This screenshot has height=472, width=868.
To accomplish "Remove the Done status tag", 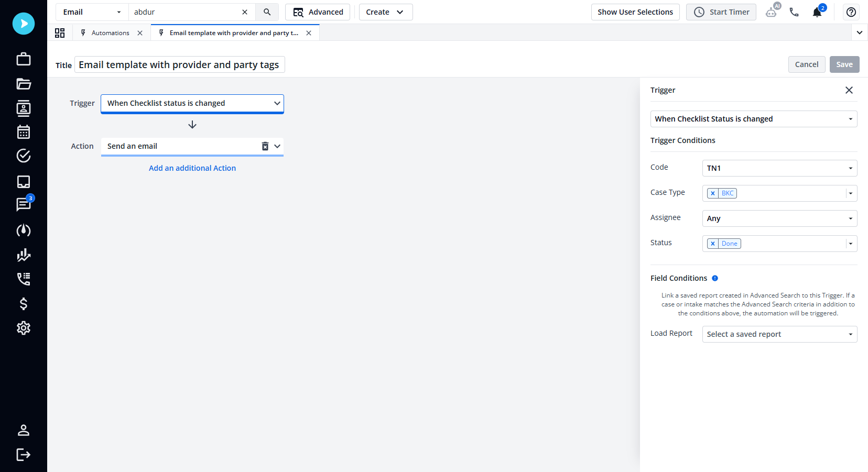I will click(x=712, y=243).
